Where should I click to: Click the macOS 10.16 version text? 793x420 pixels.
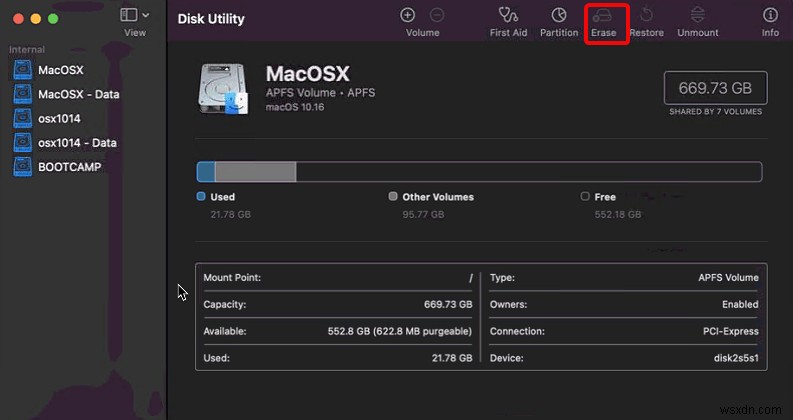295,107
